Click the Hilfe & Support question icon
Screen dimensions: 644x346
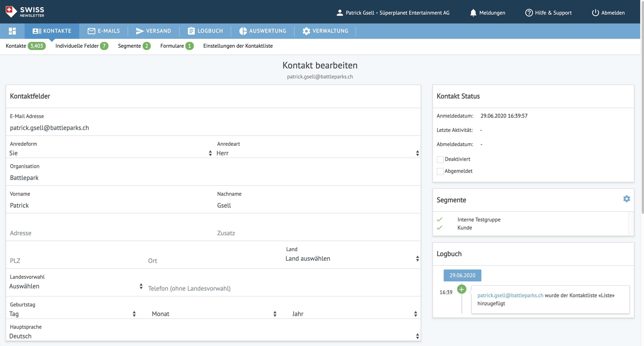coord(529,13)
